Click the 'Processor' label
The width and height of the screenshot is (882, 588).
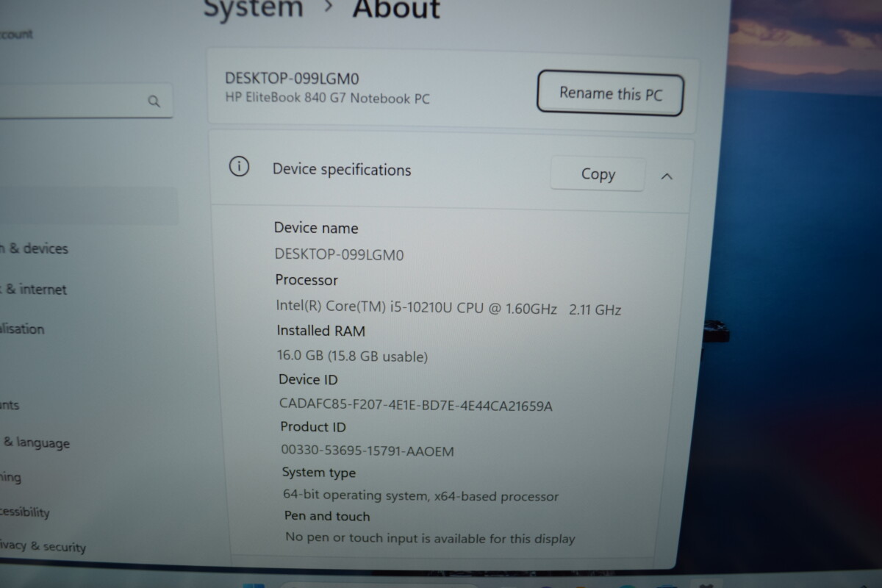click(306, 280)
